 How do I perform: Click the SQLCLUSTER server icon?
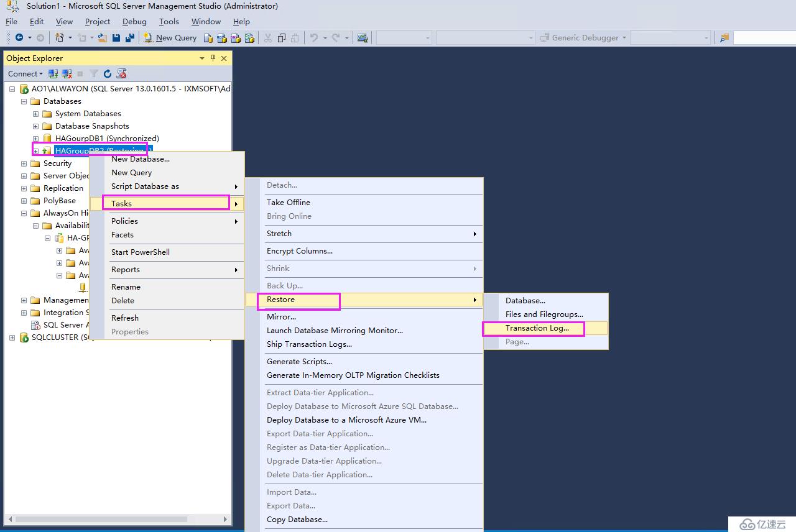coord(24,337)
